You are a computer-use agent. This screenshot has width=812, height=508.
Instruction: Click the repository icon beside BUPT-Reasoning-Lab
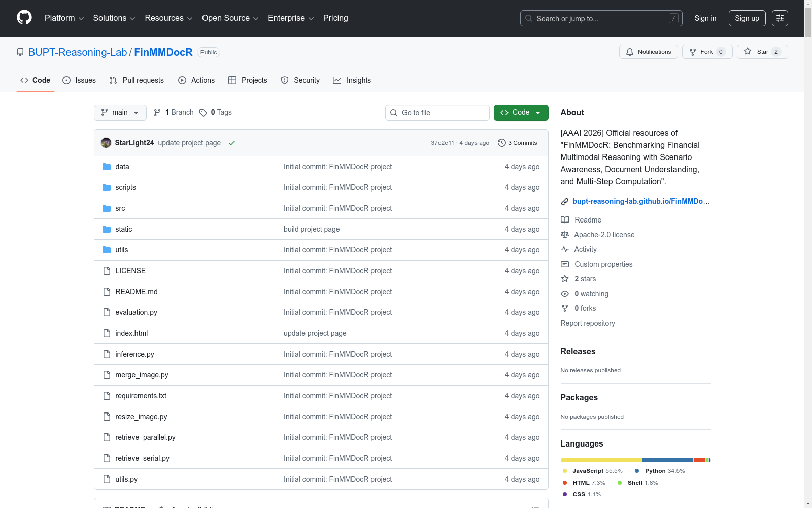pos(20,52)
